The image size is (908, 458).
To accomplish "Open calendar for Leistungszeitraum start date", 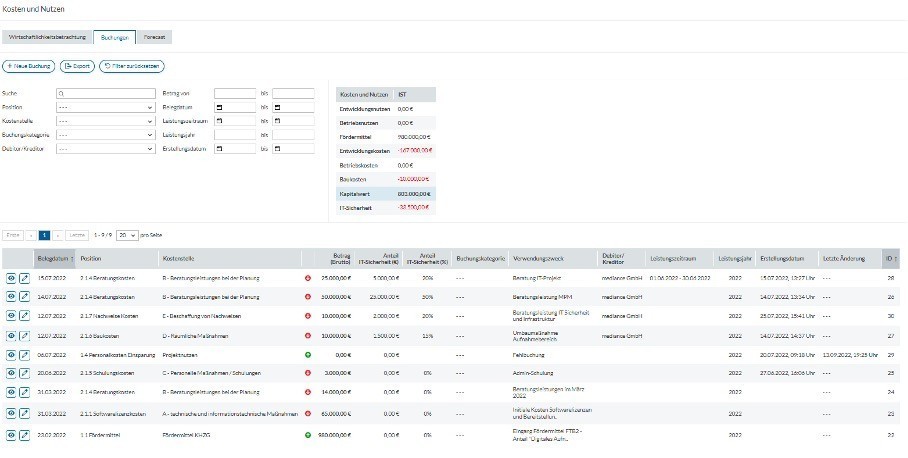I will 219,121.
